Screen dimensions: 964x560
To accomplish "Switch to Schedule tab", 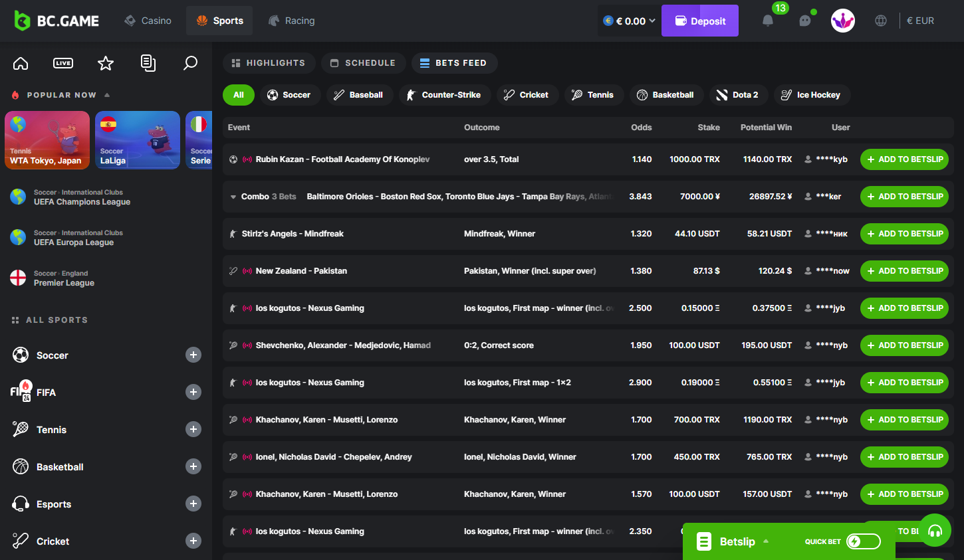I will pyautogui.click(x=363, y=63).
